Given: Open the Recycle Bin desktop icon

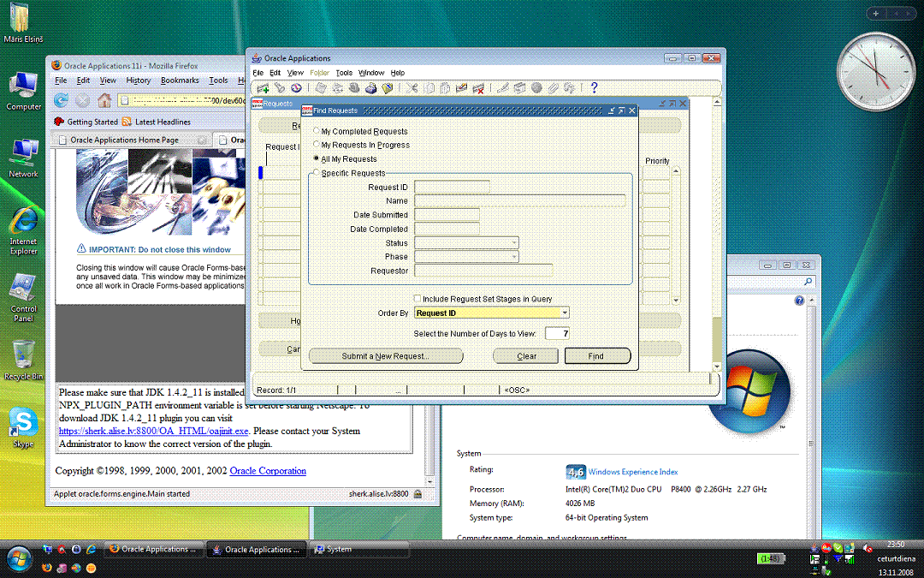Looking at the screenshot, I should pyautogui.click(x=24, y=360).
